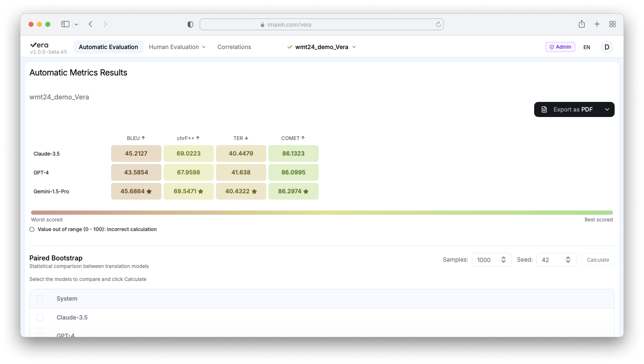The image size is (644, 364).
Task: Switch to Automatic Evaluation tab
Action: [x=108, y=47]
